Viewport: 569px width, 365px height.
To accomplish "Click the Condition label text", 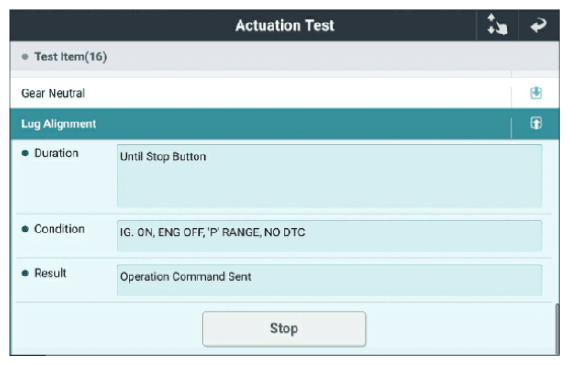I will point(60,229).
